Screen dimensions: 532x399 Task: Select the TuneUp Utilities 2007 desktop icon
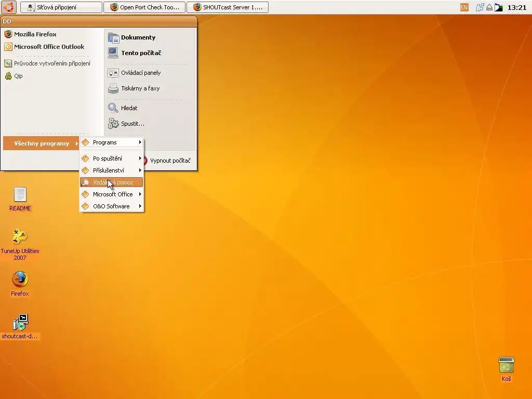(x=20, y=245)
